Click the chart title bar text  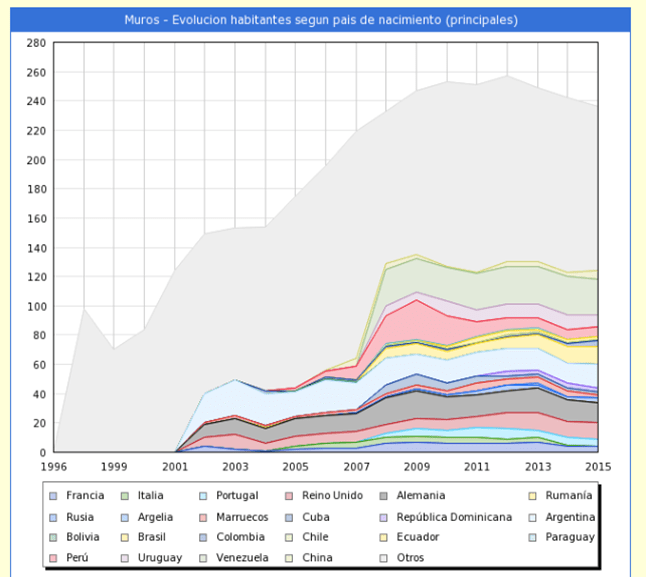(x=322, y=20)
